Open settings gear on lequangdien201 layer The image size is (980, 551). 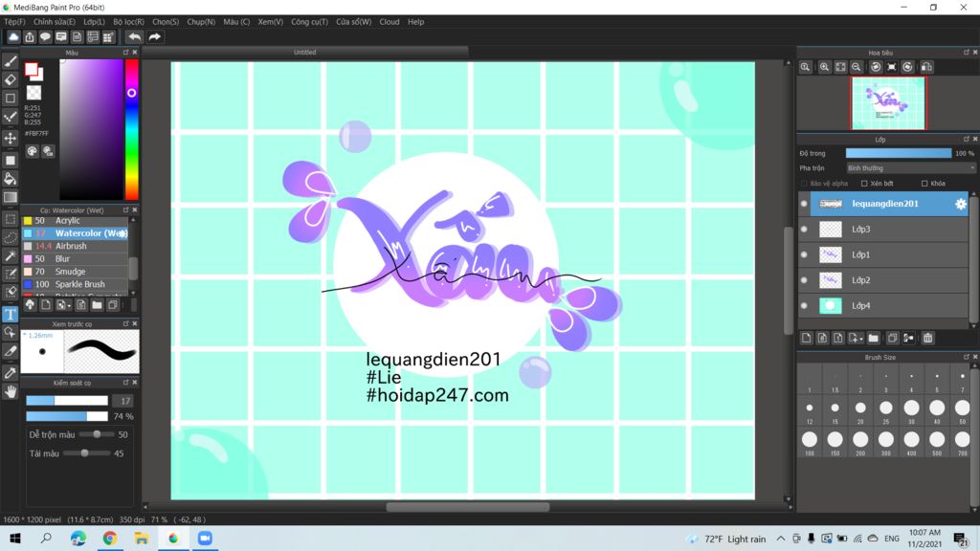coord(961,204)
